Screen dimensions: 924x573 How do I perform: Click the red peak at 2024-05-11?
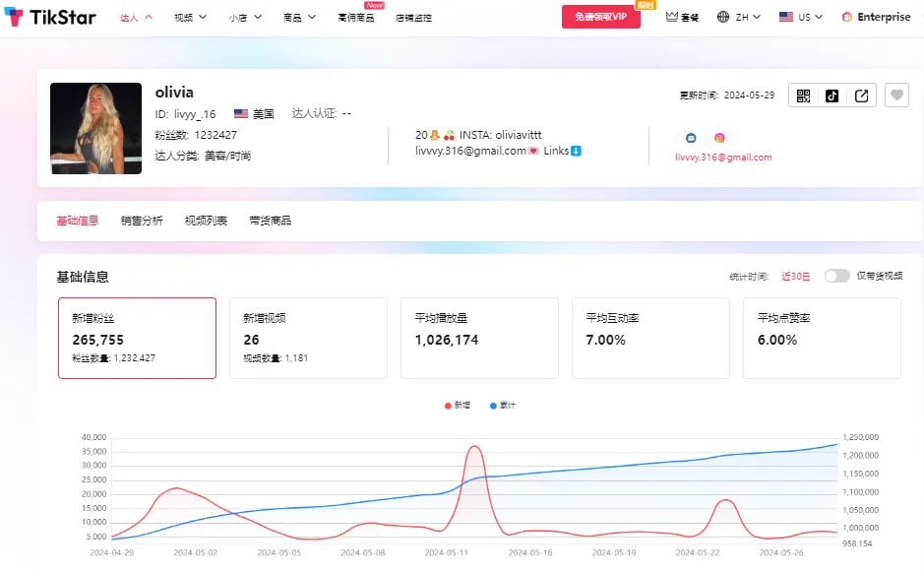474,447
